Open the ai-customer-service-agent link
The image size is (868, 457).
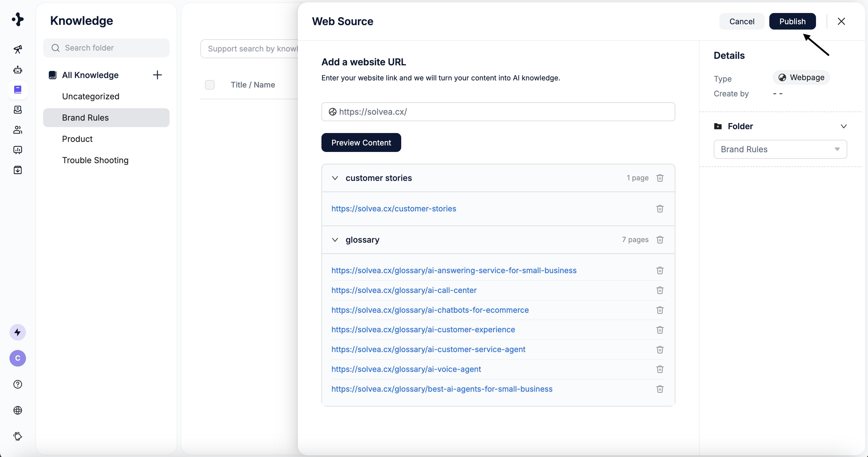pyautogui.click(x=428, y=349)
